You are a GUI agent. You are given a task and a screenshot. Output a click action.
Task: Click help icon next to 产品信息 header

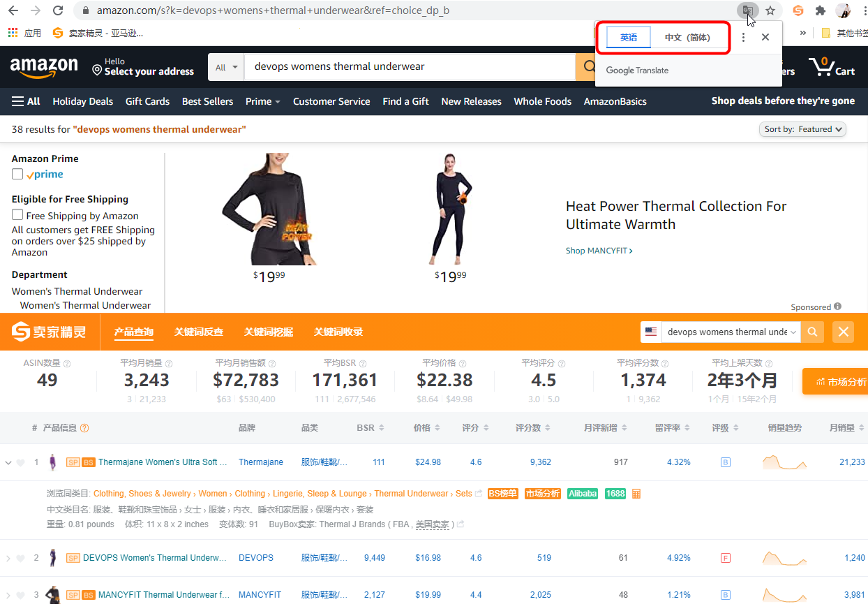click(x=84, y=428)
